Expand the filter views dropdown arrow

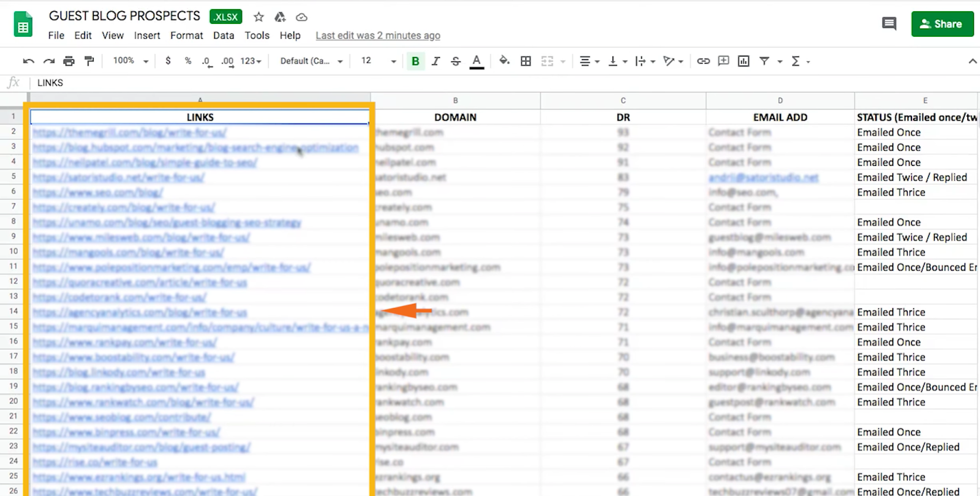(x=780, y=61)
